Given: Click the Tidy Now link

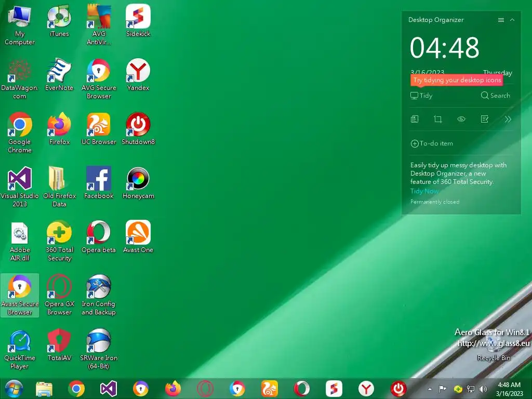Looking at the screenshot, I should [424, 191].
